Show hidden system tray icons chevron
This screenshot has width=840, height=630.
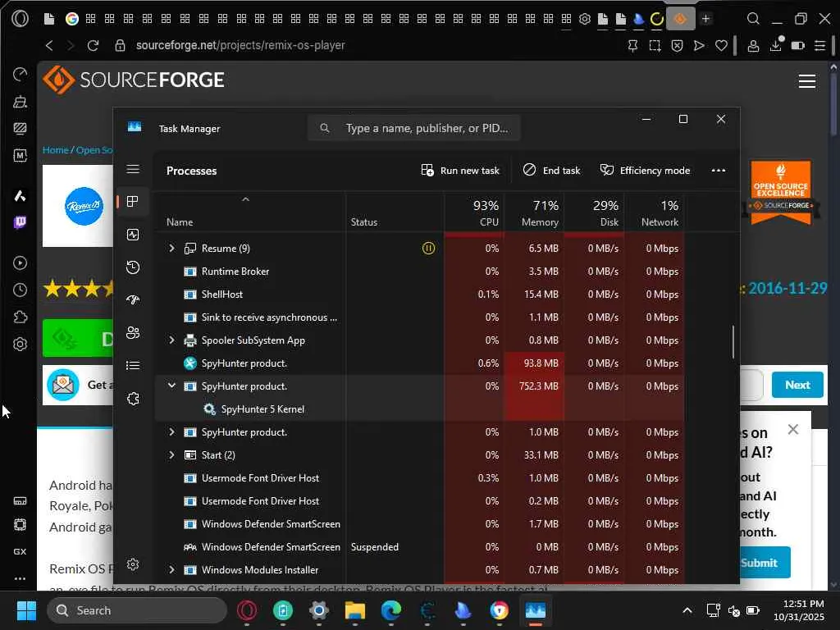coord(687,610)
